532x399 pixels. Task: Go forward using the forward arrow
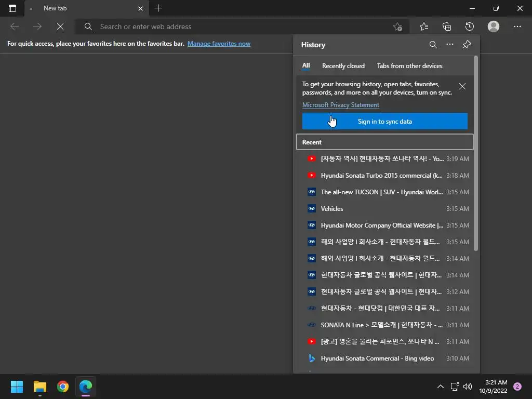tap(37, 26)
